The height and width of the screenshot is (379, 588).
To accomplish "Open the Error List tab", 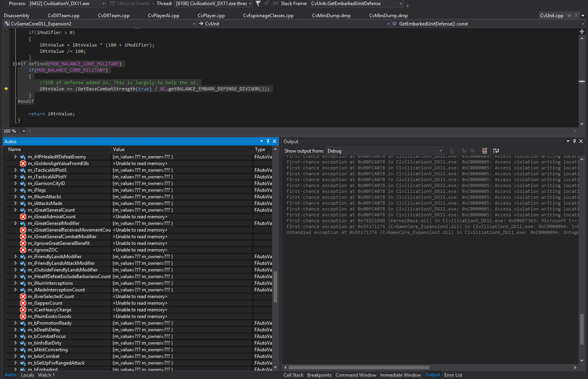I will tap(453, 375).
